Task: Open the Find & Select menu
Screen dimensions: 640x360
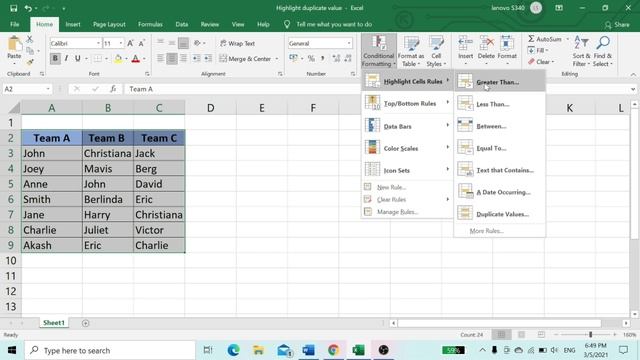Action: (602, 51)
